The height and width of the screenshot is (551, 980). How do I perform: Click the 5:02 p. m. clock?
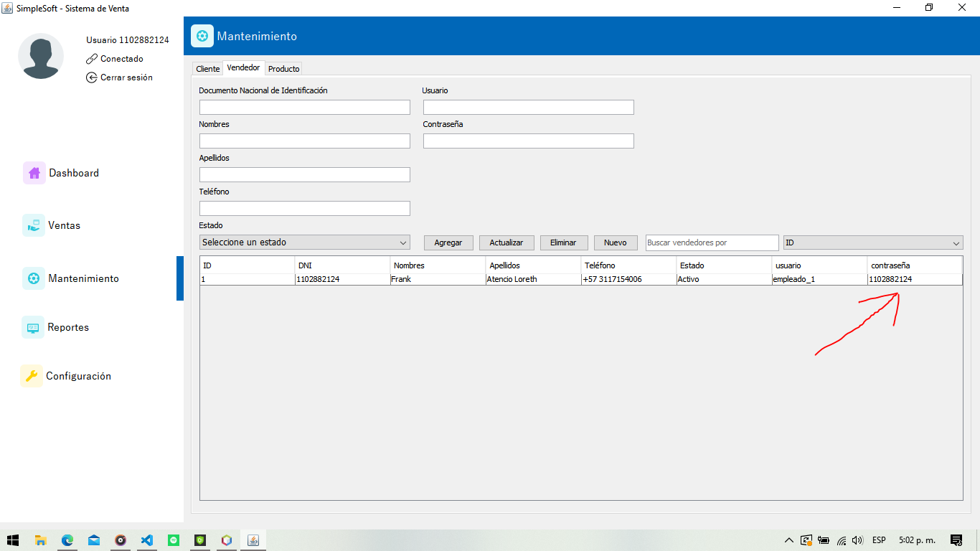pos(917,540)
